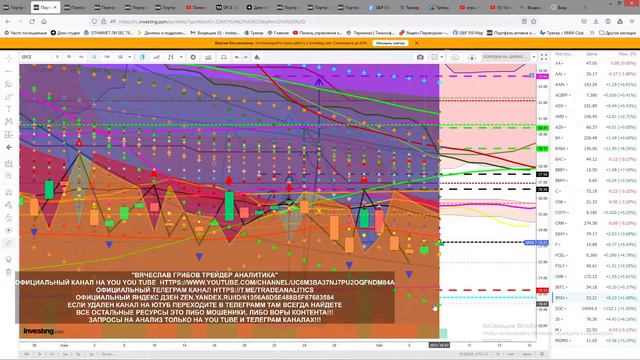This screenshot has height=360, width=640.
Task: Save chart layout to cloud
Action: click(471, 57)
